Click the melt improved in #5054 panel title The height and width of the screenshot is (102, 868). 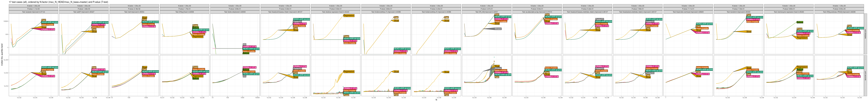[134, 12]
